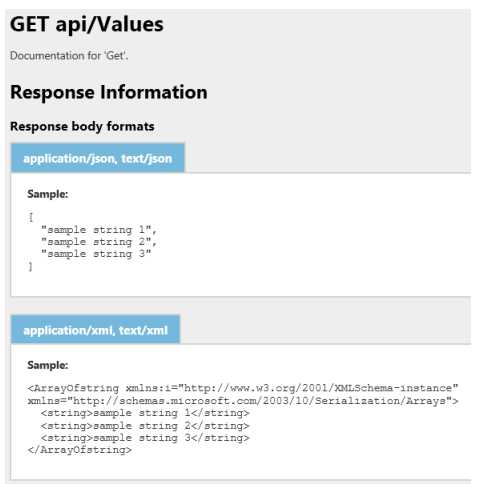The height and width of the screenshot is (484, 486).
Task: Click the www.w3.org XMLSchema-instance URL text
Action: tap(318, 388)
